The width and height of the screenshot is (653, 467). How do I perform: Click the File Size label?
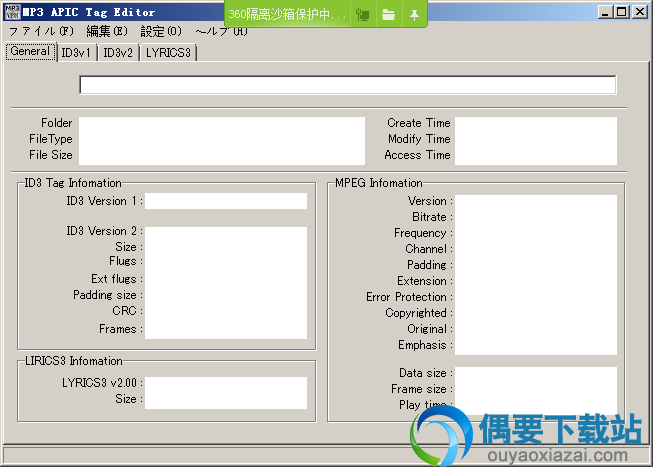coord(51,155)
